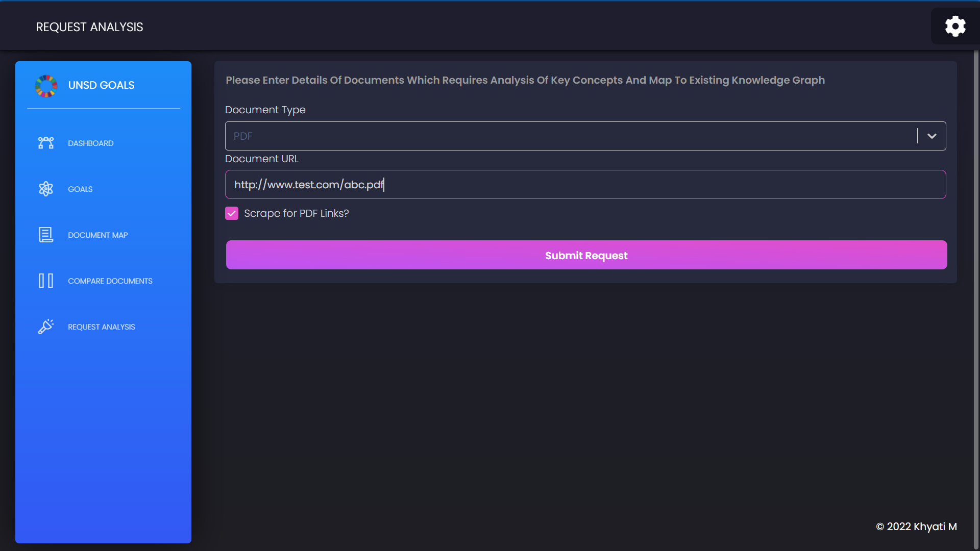The width and height of the screenshot is (980, 551).
Task: Click the 'Scrape for PDF Links?' label
Action: click(x=296, y=213)
